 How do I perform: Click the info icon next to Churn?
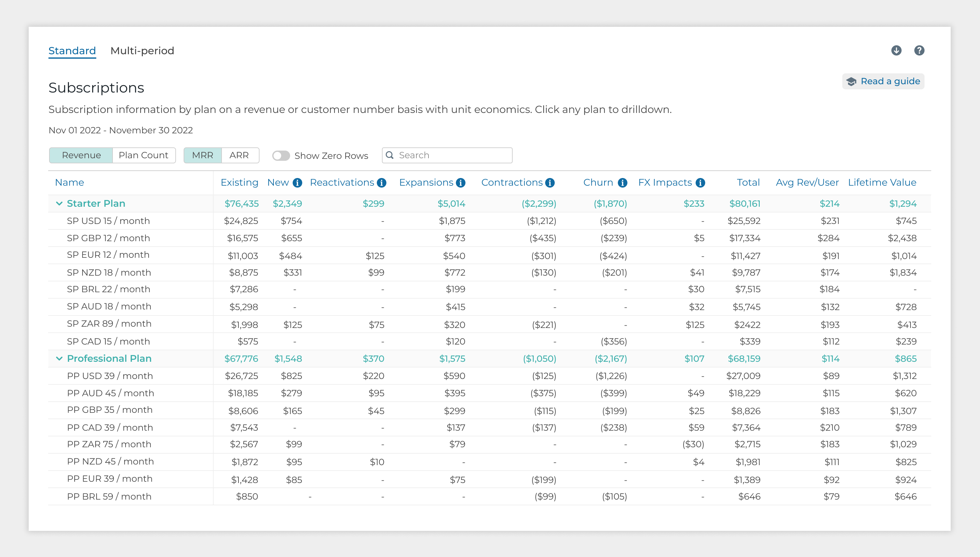coord(622,183)
